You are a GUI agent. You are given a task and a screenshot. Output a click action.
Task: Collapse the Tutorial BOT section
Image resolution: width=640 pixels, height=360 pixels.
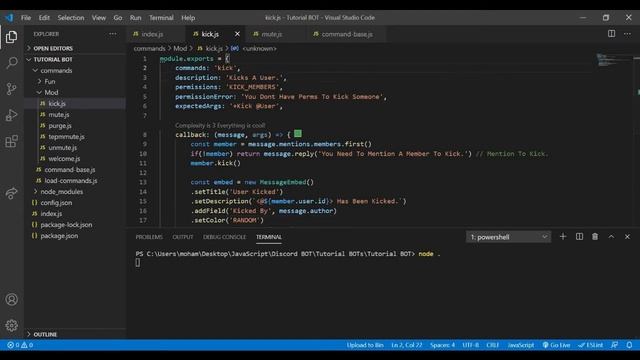53,59
